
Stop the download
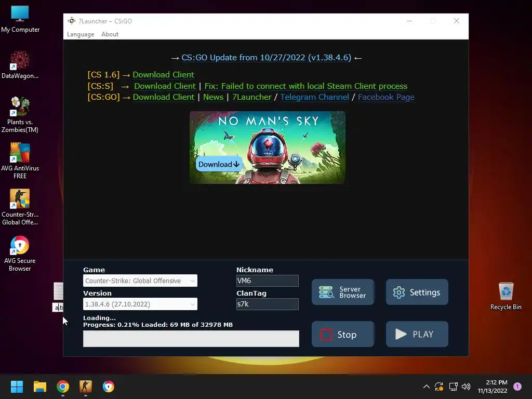343,334
